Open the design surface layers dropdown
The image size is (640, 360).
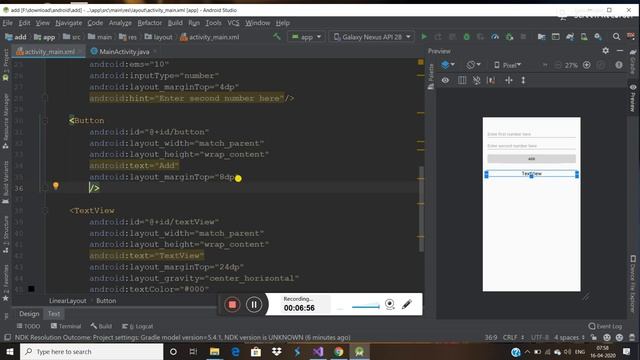point(448,64)
